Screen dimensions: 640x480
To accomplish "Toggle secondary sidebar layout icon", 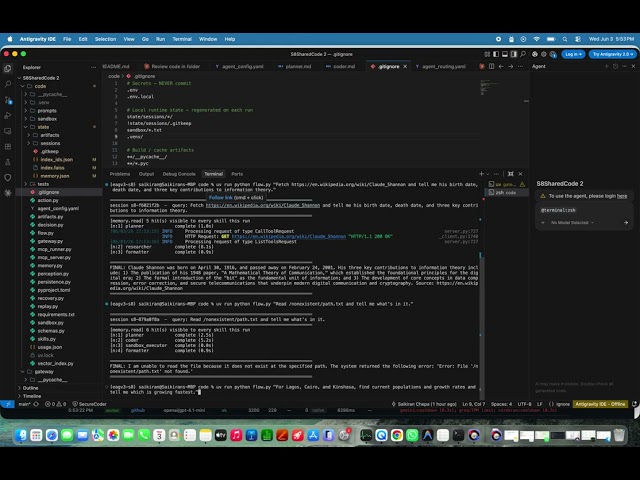I will (x=514, y=54).
